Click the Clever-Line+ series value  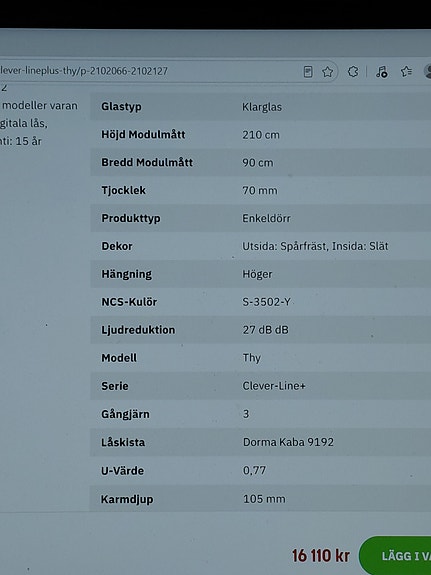pyautogui.click(x=274, y=386)
